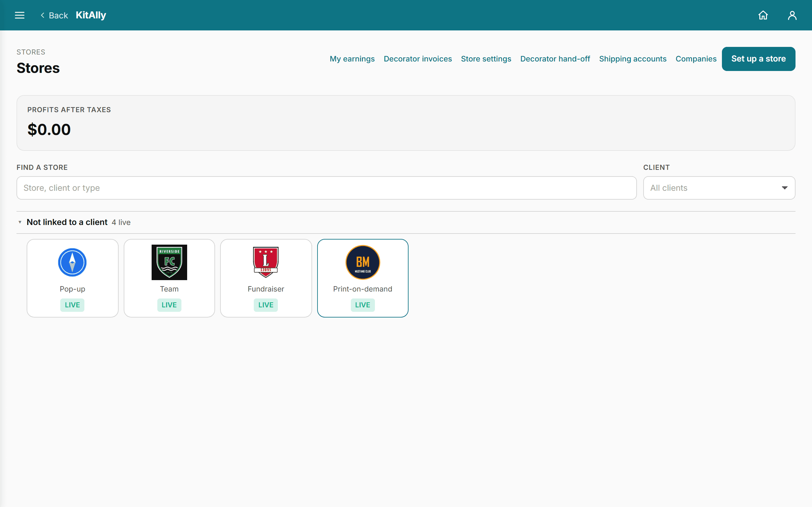Image resolution: width=812 pixels, height=507 pixels.
Task: Go to the home page icon
Action: click(x=763, y=16)
